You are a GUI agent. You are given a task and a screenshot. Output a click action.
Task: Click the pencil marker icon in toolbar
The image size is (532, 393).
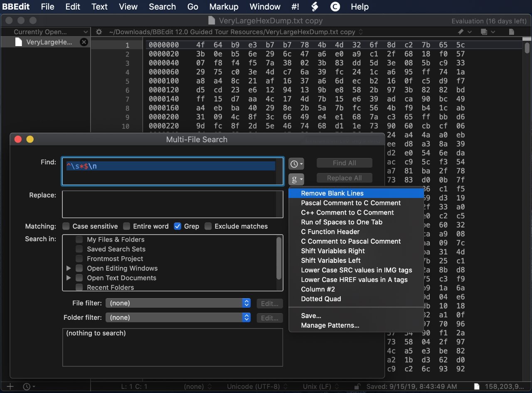461,32
